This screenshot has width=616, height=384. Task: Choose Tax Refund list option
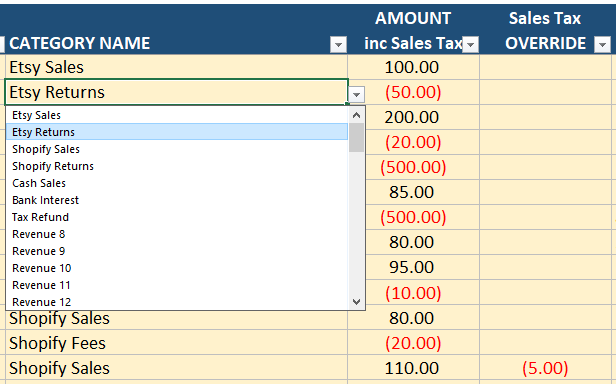(x=177, y=217)
